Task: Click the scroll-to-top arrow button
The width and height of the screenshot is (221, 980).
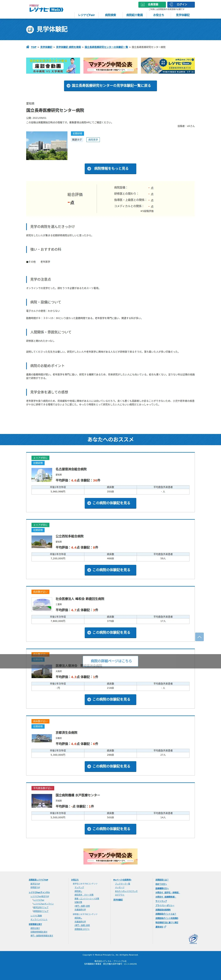Action: pyautogui.click(x=199, y=637)
